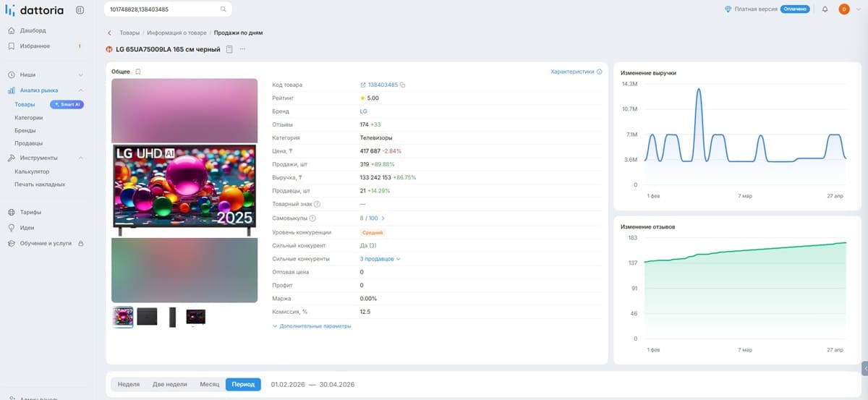Open Печать накладных tool
Screen dimensions: 868x400
click(x=40, y=184)
